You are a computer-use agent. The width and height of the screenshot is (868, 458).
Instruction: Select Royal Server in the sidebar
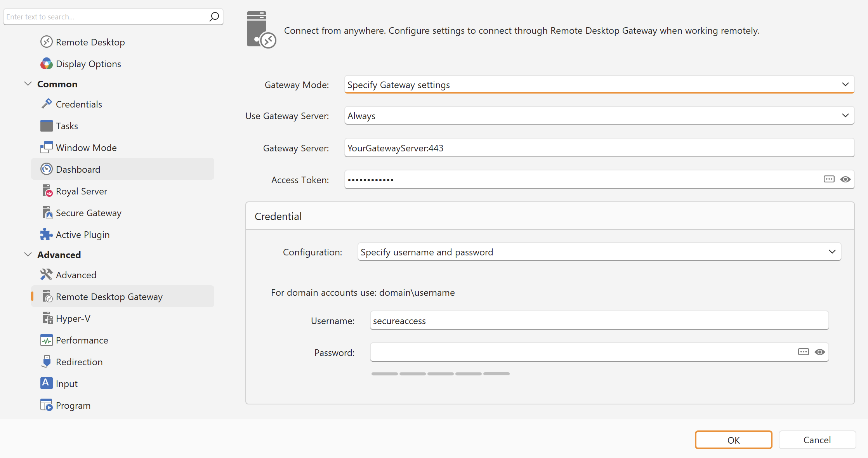click(123, 191)
